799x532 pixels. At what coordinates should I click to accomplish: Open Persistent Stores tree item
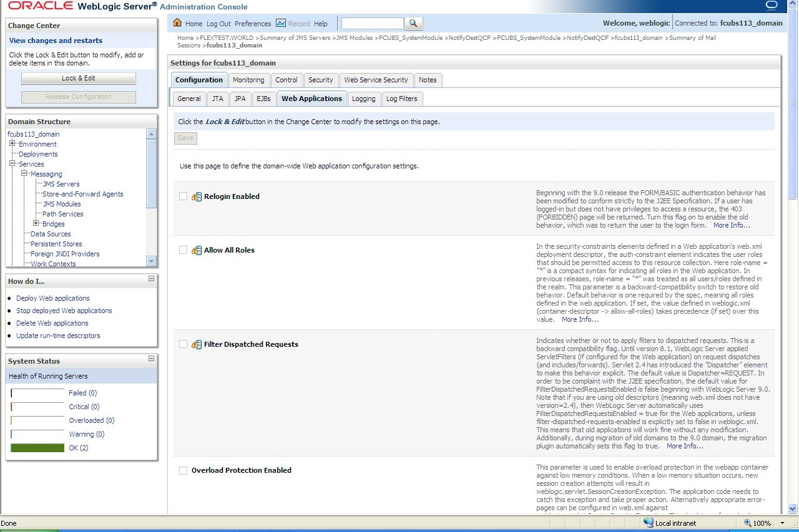(x=56, y=244)
